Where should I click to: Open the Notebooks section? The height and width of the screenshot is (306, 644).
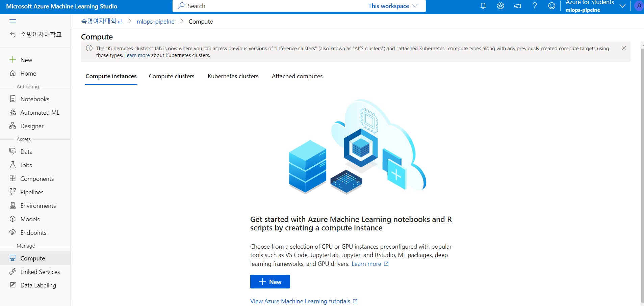[35, 99]
